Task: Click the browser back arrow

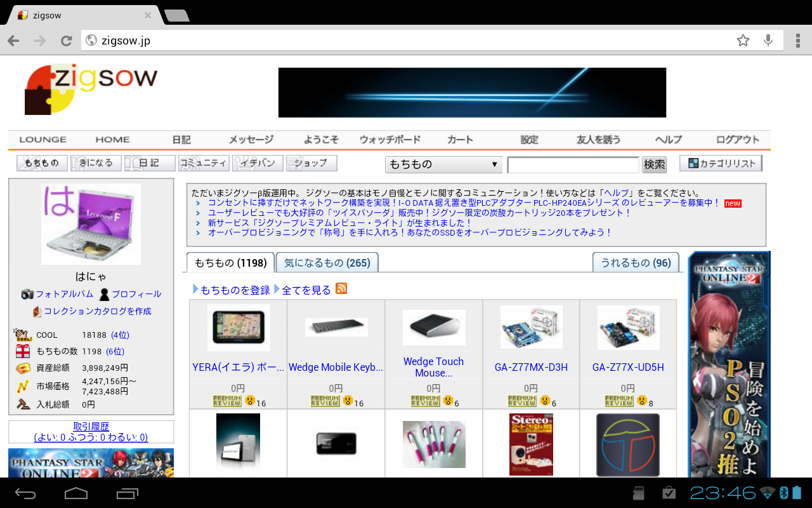Action: (13, 41)
